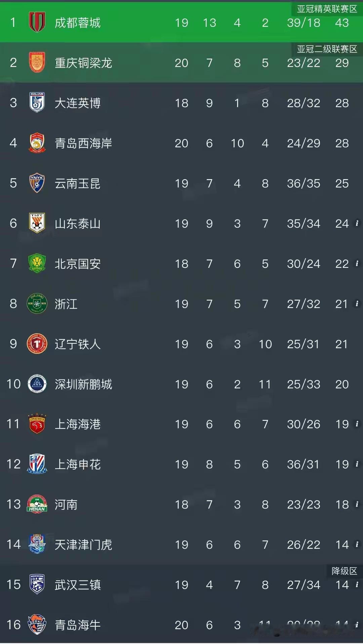Click the 亚冠二级联赛区 zone label
The width and height of the screenshot is (363, 644).
coord(327,49)
